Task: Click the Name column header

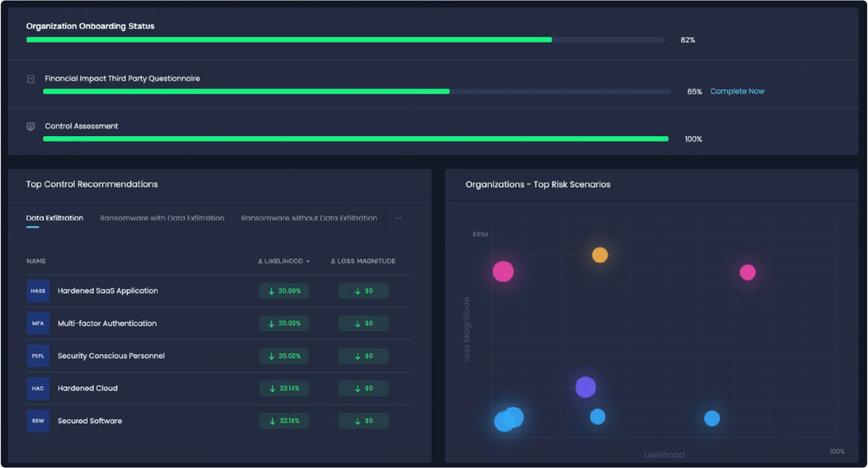Action: (x=36, y=261)
